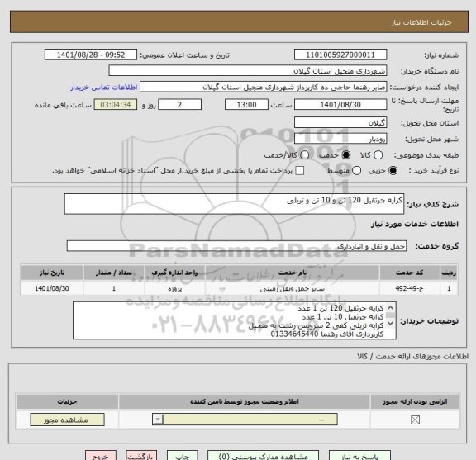Click the unit cell پروژه

pyautogui.click(x=174, y=288)
